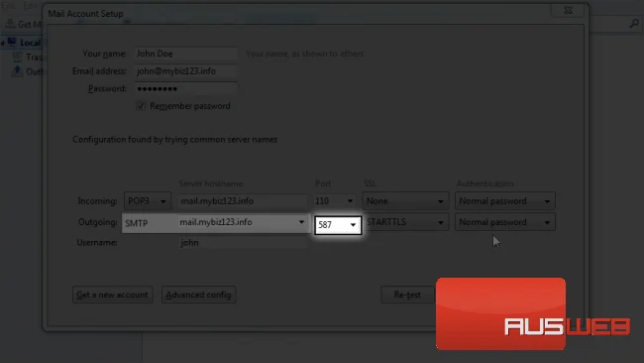Toggle the Remember password checkbox
This screenshot has height=363, width=644.
pyautogui.click(x=141, y=106)
